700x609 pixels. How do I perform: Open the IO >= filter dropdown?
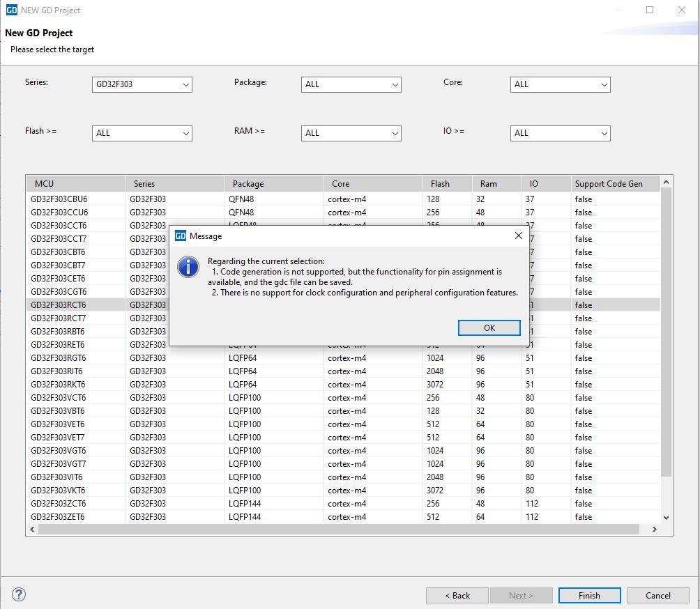coord(560,133)
